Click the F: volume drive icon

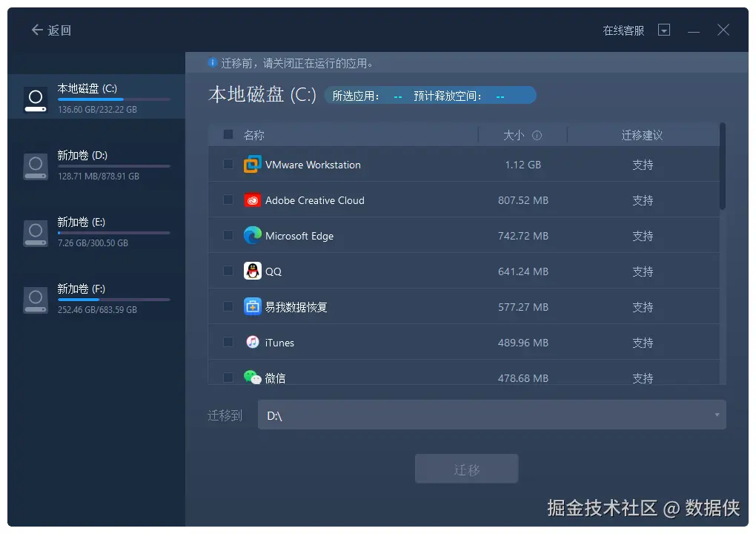coord(36,300)
